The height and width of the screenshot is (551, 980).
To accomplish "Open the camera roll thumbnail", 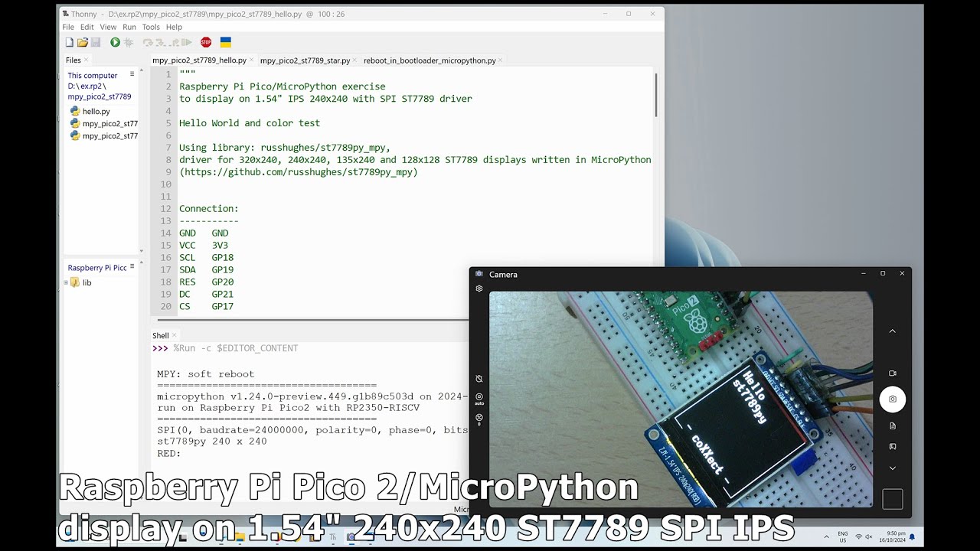I will tap(893, 499).
